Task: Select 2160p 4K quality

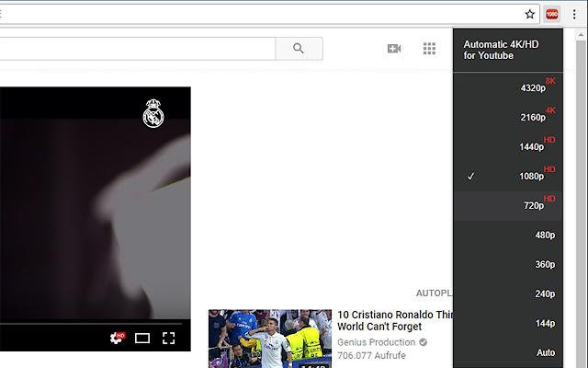Action: pos(508,117)
